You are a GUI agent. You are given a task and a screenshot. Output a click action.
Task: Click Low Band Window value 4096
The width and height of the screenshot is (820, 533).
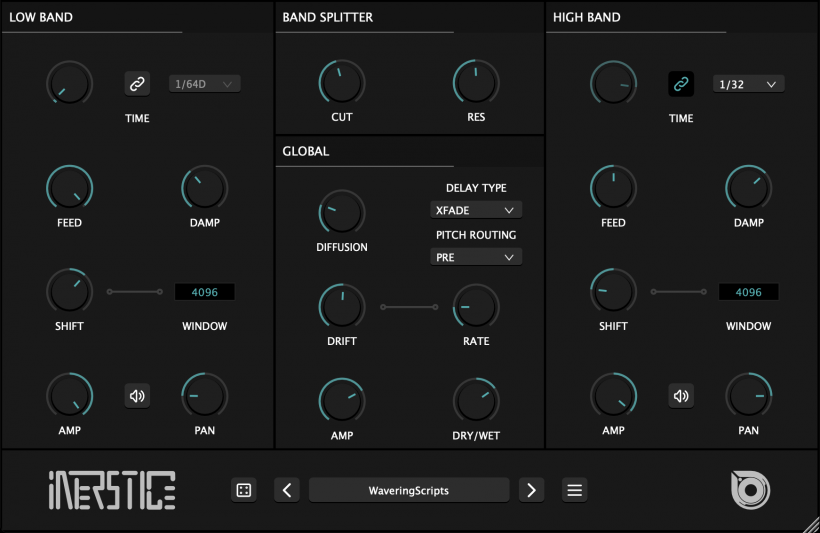(204, 292)
